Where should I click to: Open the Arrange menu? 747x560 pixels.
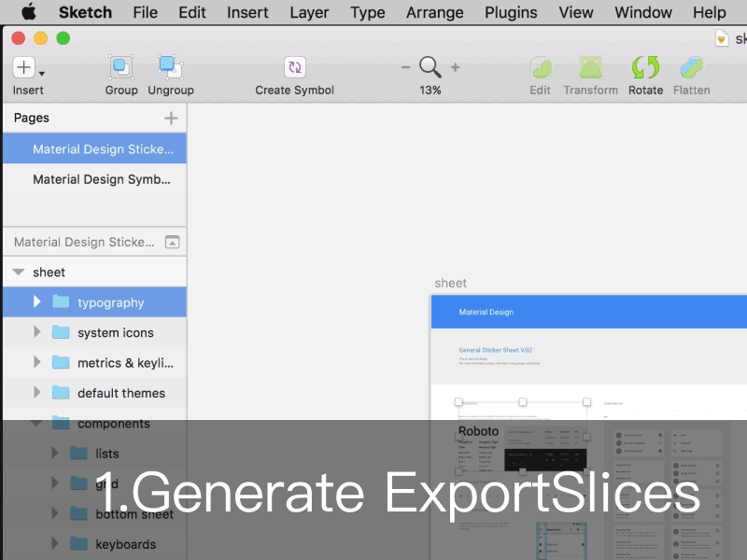434,12
